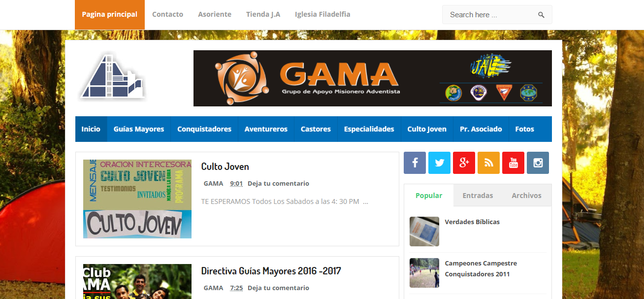The width and height of the screenshot is (644, 299).
Task: Select Conquistadores in navigation bar
Action: [204, 129]
